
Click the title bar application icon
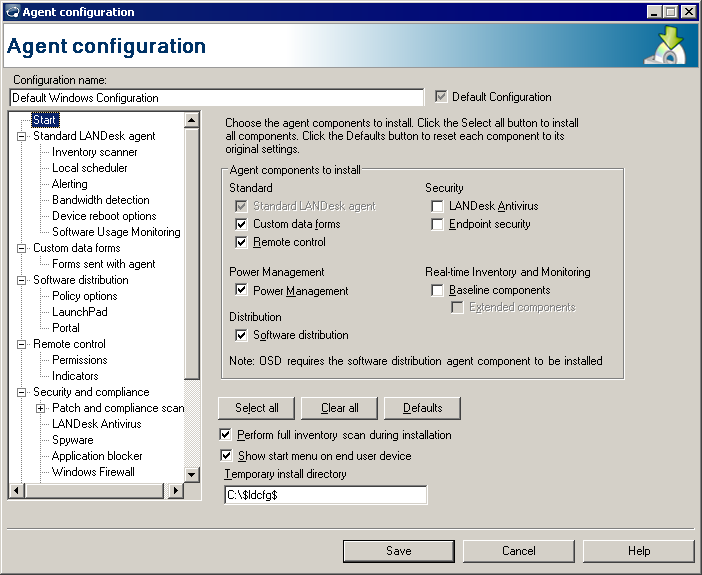point(12,12)
